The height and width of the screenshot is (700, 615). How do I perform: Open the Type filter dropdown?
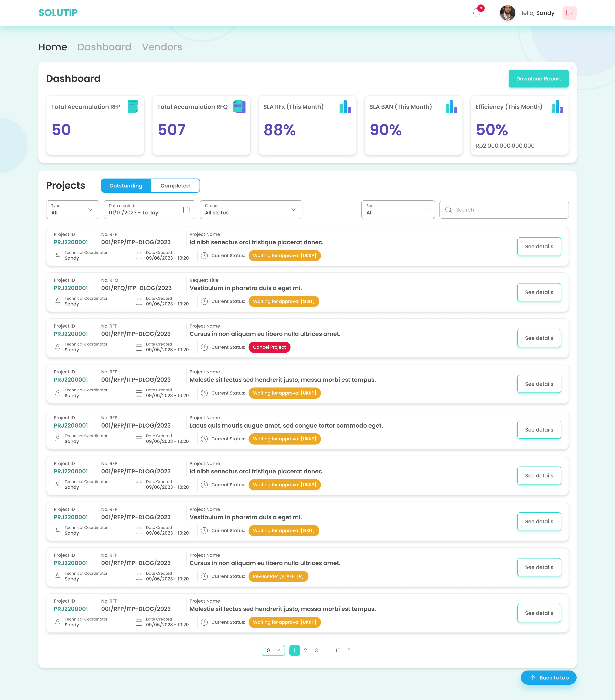72,209
